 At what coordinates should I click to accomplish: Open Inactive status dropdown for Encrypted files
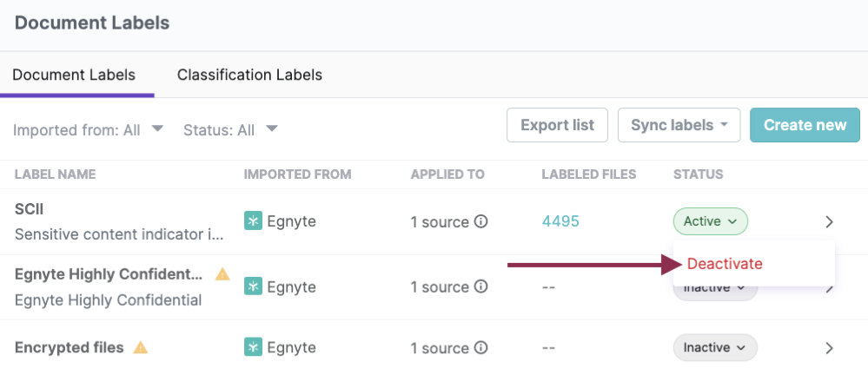714,347
